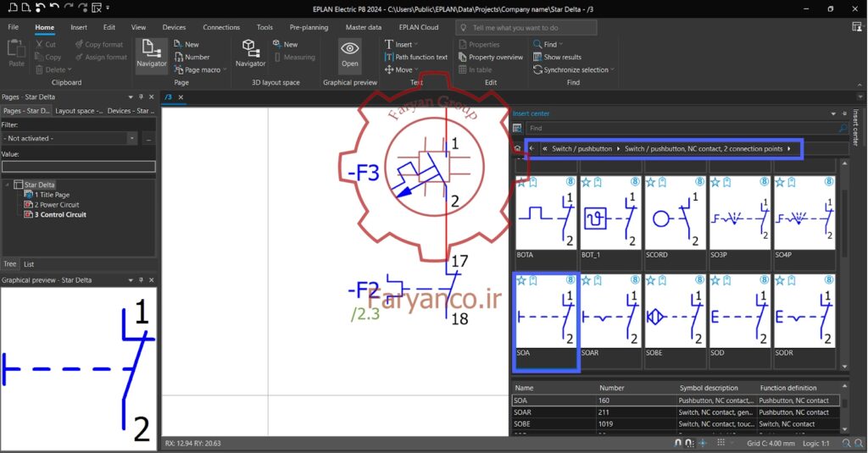868x453 pixels.
Task: Open the Pages panel dropdown arrow
Action: point(131,97)
